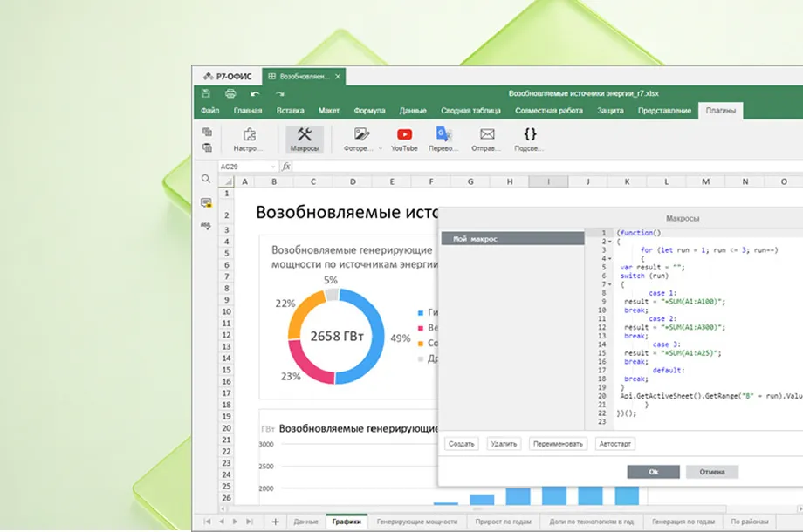Click the Save icon in the title bar
This screenshot has width=803, height=532.
pos(206,93)
